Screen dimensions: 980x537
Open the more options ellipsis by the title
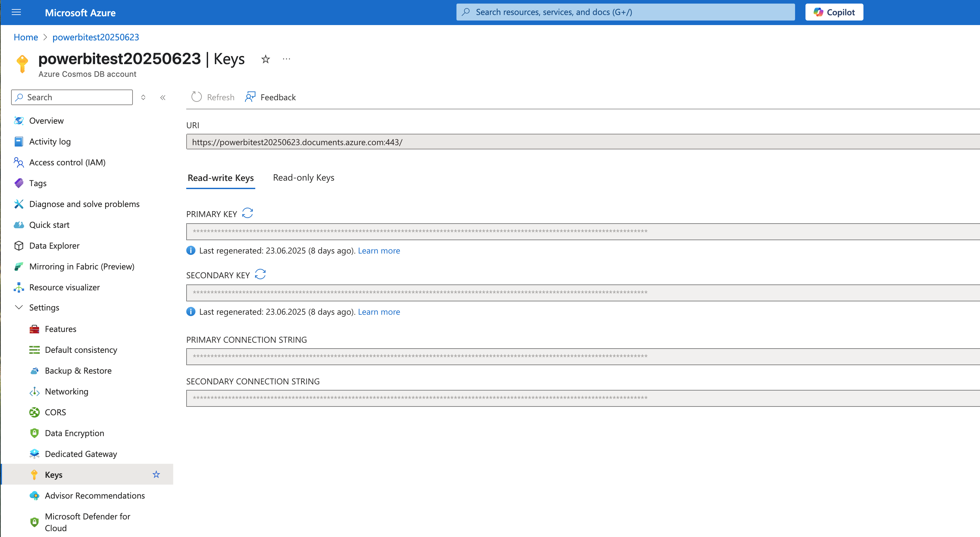287,59
